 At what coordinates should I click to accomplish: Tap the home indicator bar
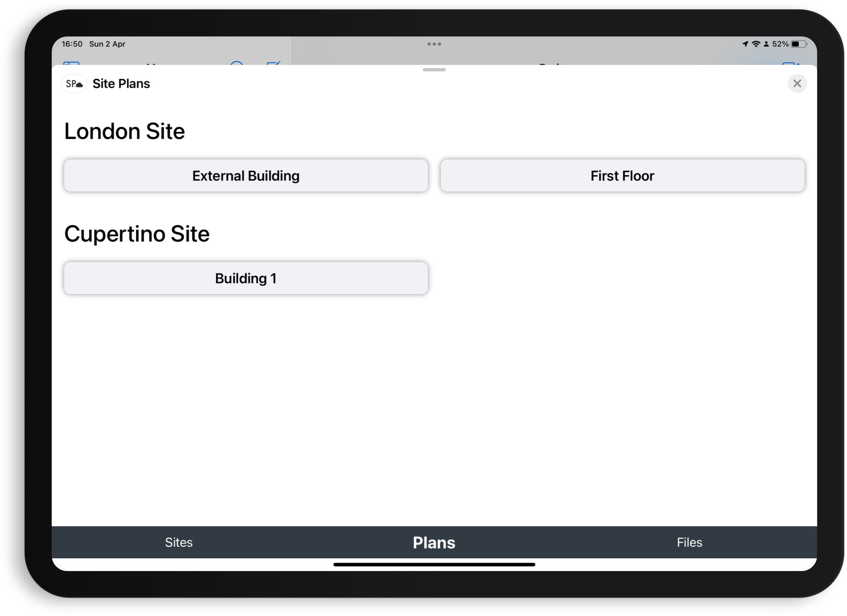coord(434,565)
